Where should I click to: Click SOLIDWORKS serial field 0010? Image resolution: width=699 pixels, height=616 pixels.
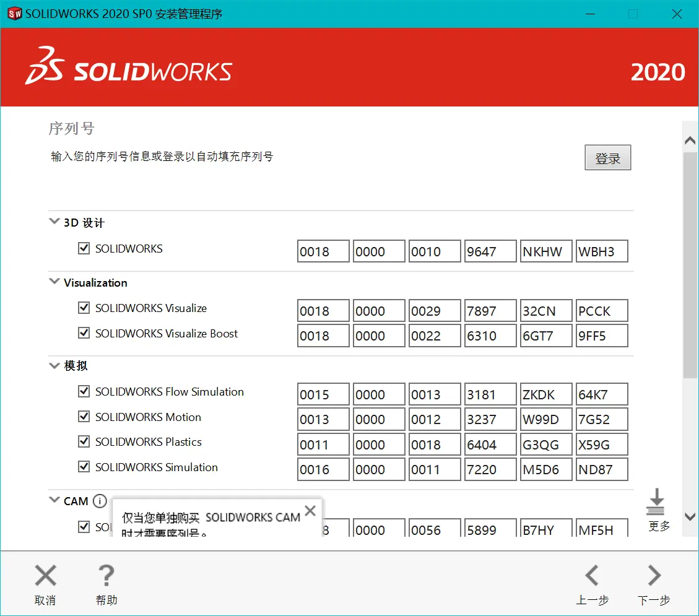tap(435, 251)
